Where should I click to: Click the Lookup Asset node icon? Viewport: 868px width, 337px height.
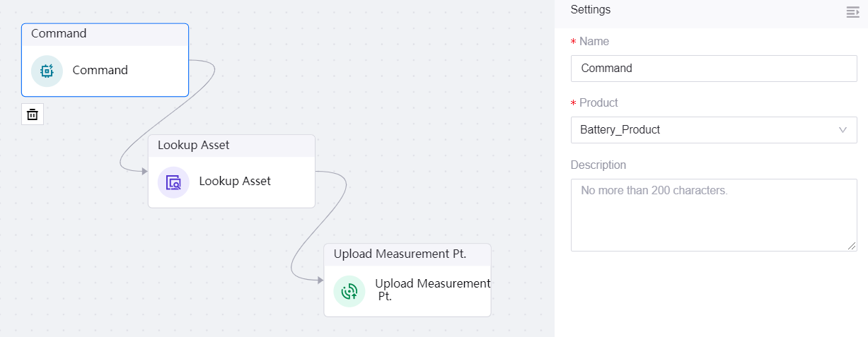tap(173, 182)
